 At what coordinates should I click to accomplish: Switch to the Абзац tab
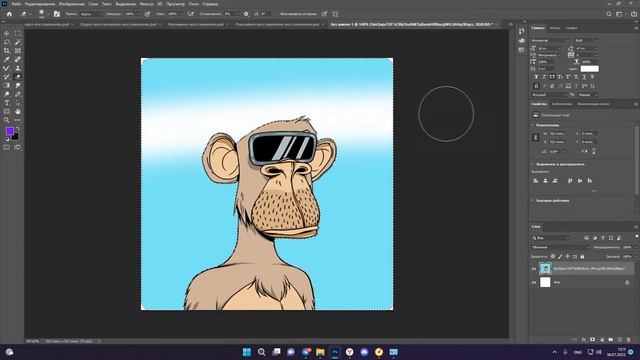(555, 28)
